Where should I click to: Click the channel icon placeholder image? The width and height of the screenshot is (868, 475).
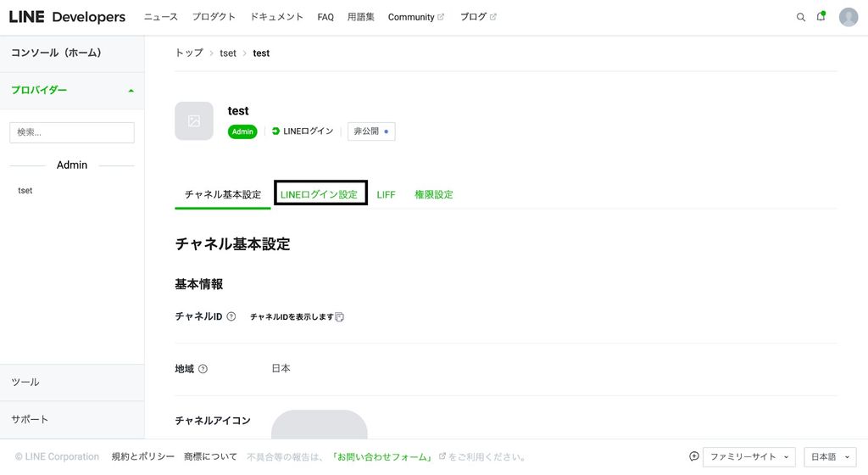point(320,425)
